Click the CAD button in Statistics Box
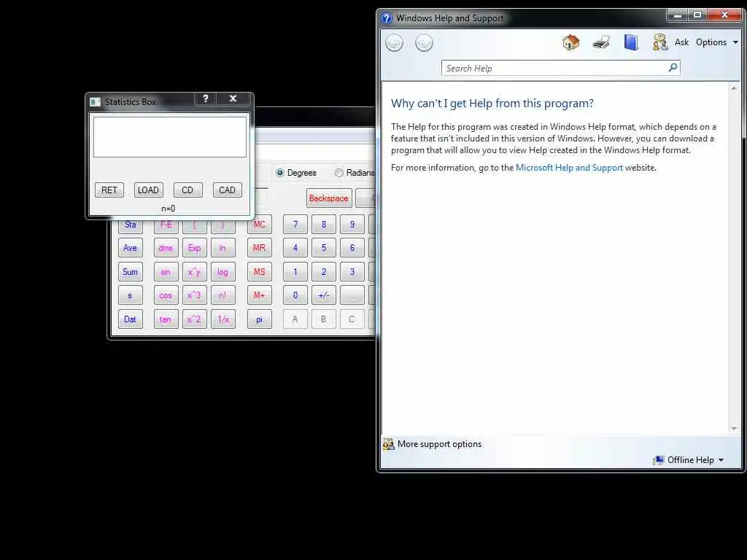The image size is (747, 560). click(228, 190)
